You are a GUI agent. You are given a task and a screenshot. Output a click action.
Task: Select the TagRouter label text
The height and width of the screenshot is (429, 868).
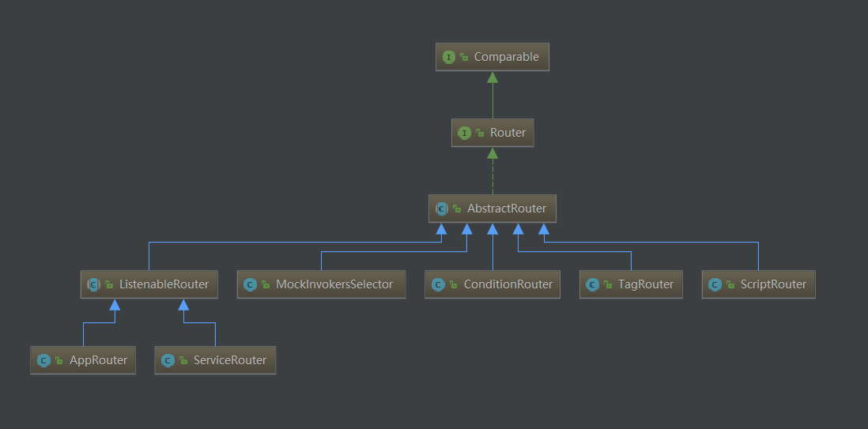tap(645, 284)
